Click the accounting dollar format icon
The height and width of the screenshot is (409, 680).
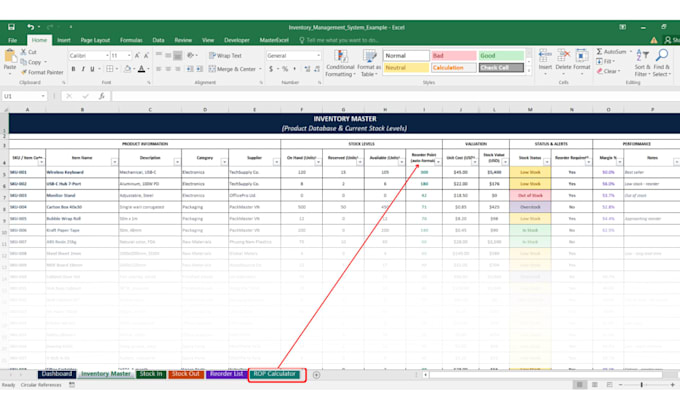point(271,69)
